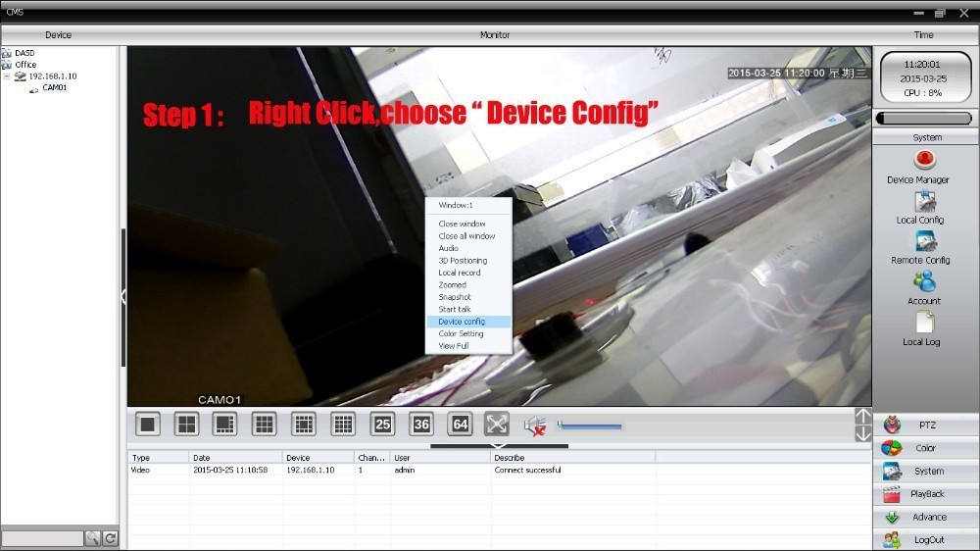Click the device search input field

click(42, 538)
